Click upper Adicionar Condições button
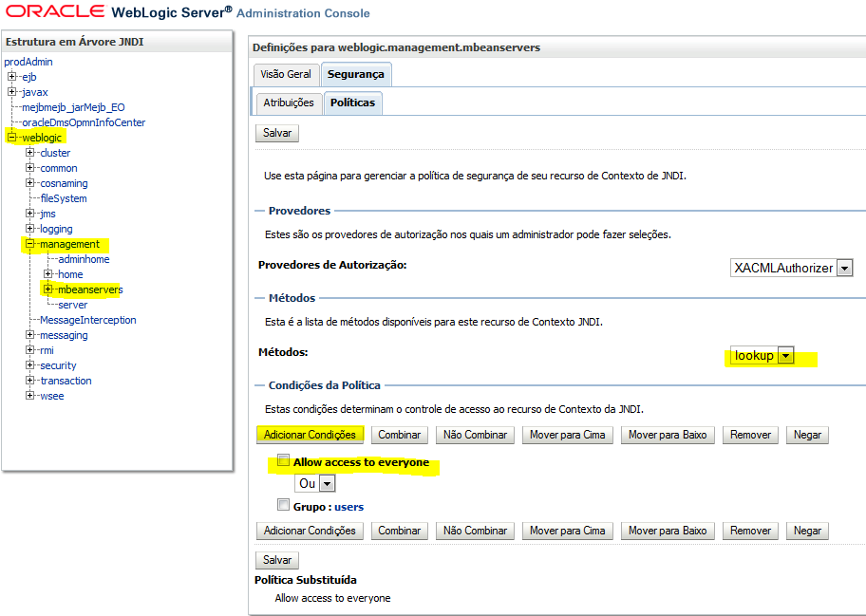This screenshot has height=616, width=866. click(310, 435)
